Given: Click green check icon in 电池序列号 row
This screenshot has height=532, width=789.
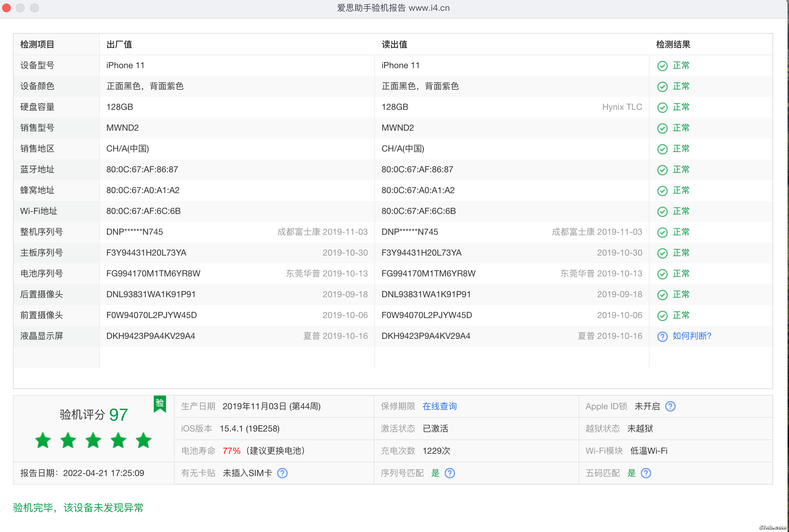Looking at the screenshot, I should pyautogui.click(x=662, y=274).
